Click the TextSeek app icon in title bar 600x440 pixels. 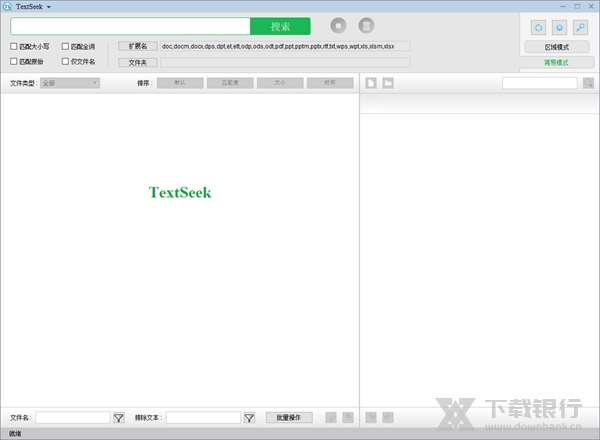7,7
